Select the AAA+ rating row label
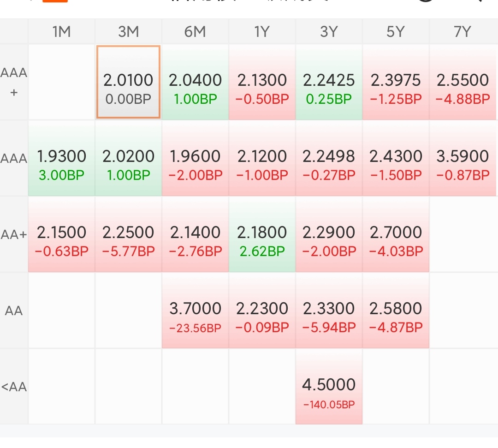 (x=14, y=82)
